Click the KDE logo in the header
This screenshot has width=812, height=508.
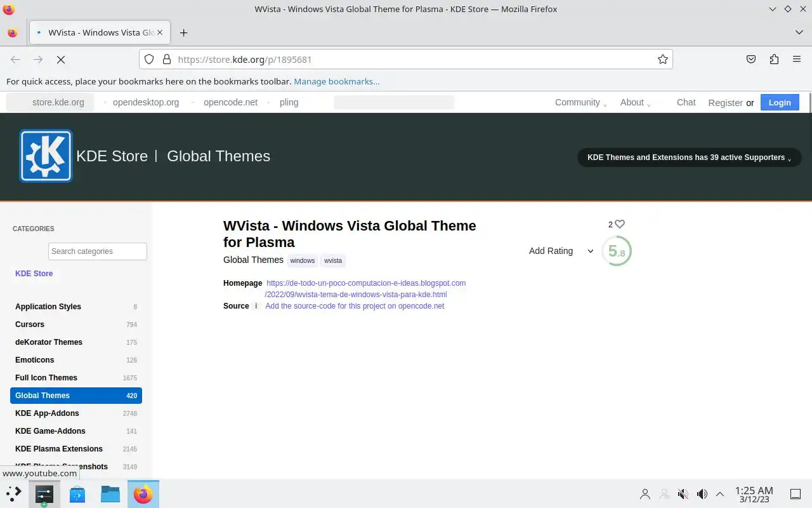(x=46, y=156)
